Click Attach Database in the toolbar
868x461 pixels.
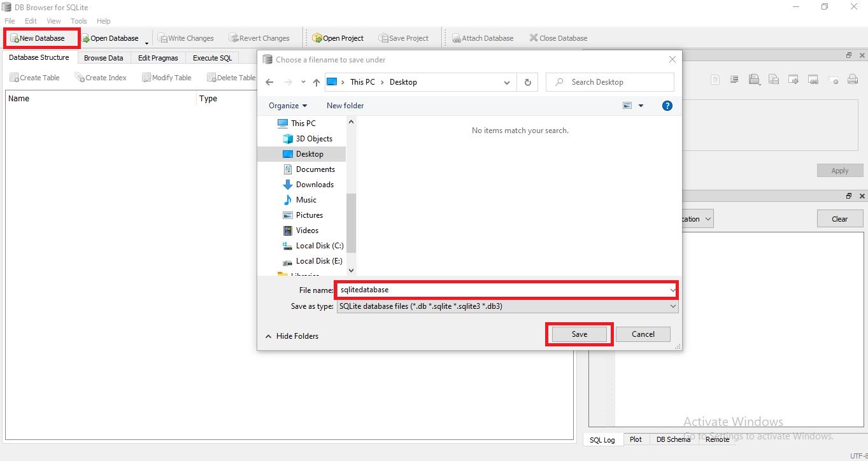[x=483, y=38]
